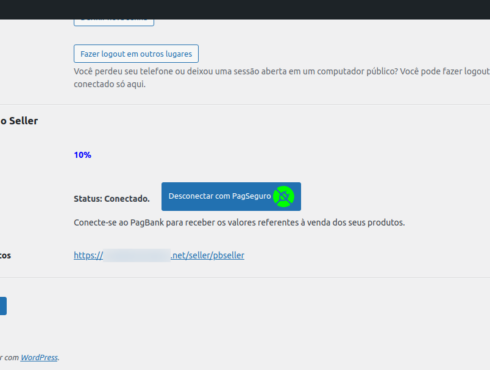Click the Desconectar com PagSeguro button

coord(231,196)
